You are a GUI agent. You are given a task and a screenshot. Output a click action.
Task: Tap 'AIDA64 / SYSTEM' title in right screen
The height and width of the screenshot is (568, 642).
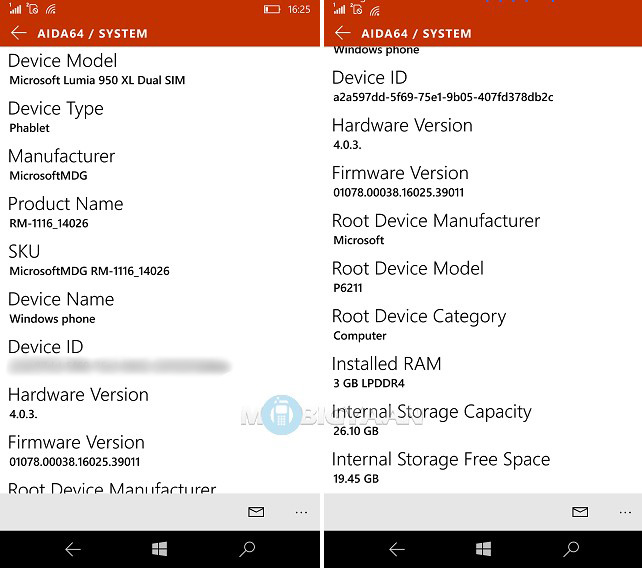[x=416, y=33]
